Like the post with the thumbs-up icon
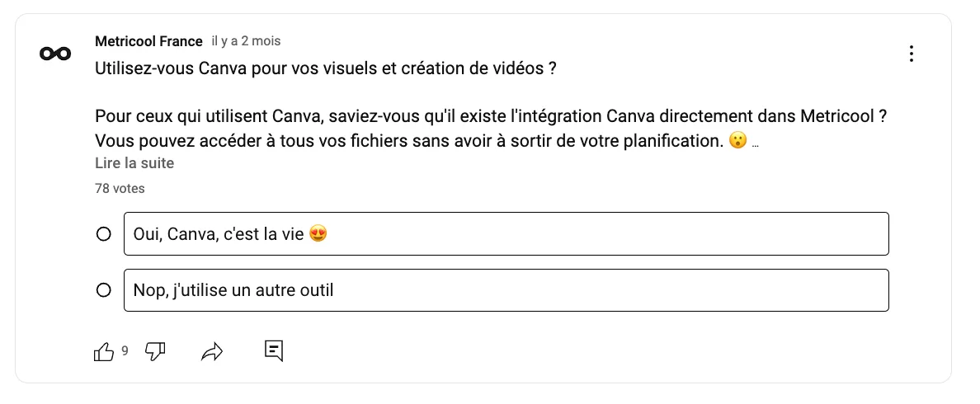Image resolution: width=980 pixels, height=404 pixels. (x=104, y=351)
